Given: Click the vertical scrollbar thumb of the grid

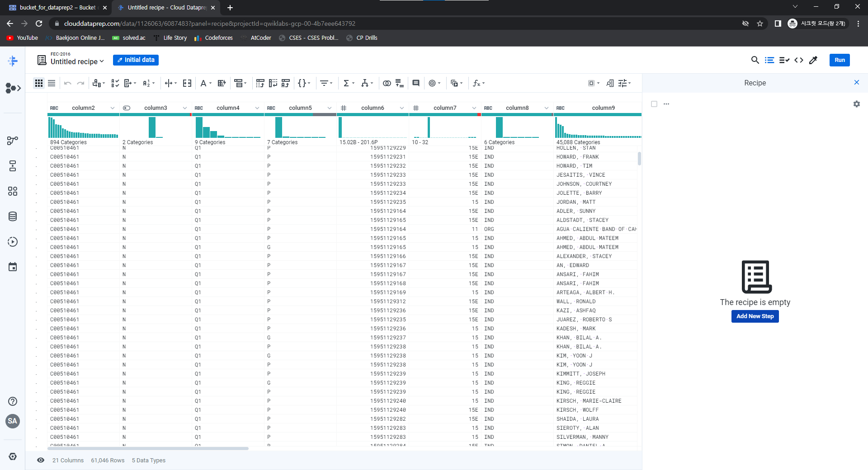Looking at the screenshot, I should pos(639,159).
